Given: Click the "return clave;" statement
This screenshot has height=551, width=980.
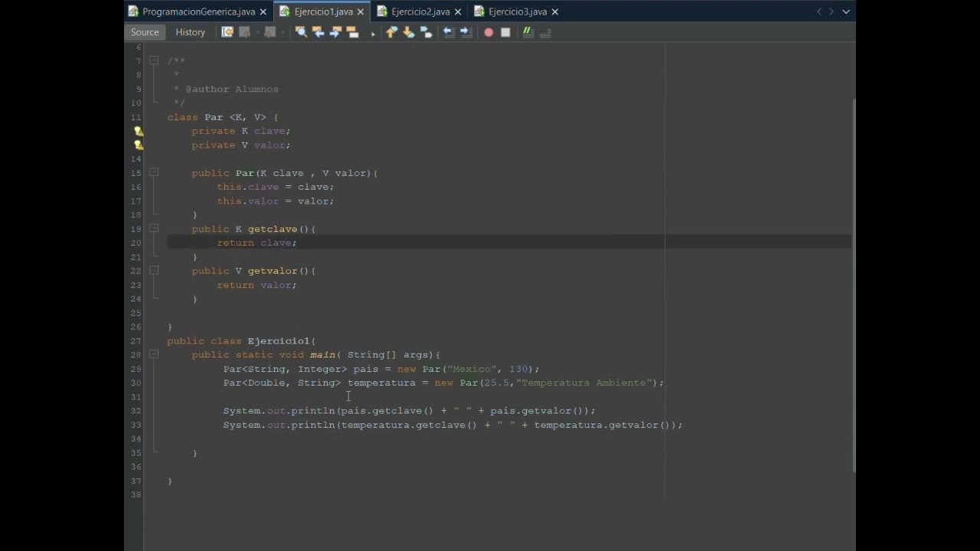Looking at the screenshot, I should (x=256, y=243).
